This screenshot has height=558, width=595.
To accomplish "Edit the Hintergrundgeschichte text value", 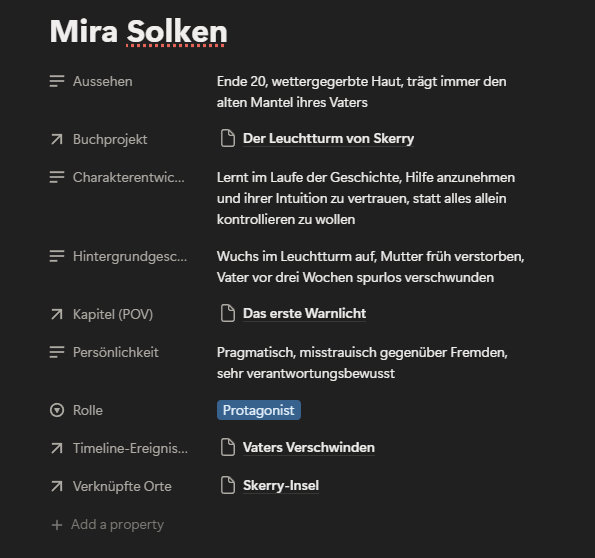I will pos(370,267).
